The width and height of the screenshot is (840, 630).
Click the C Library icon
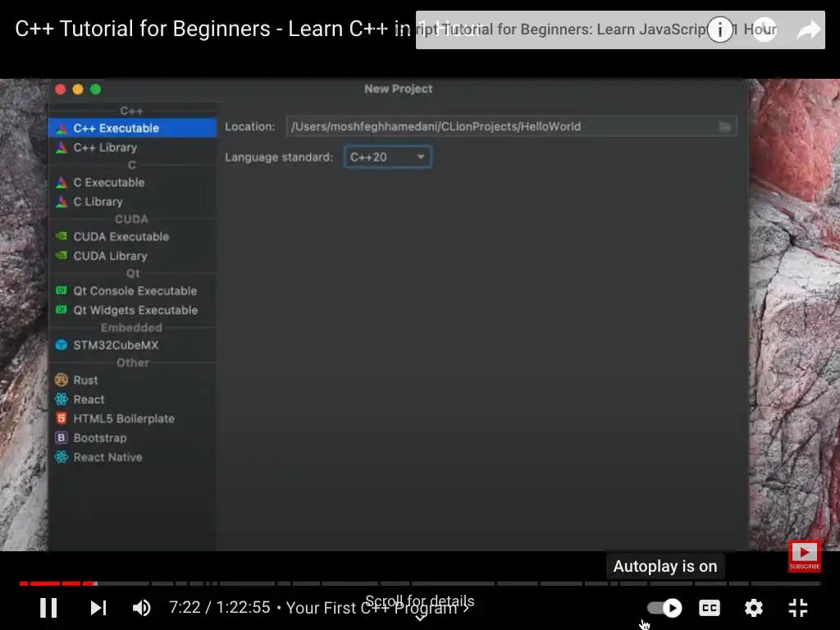click(x=62, y=202)
